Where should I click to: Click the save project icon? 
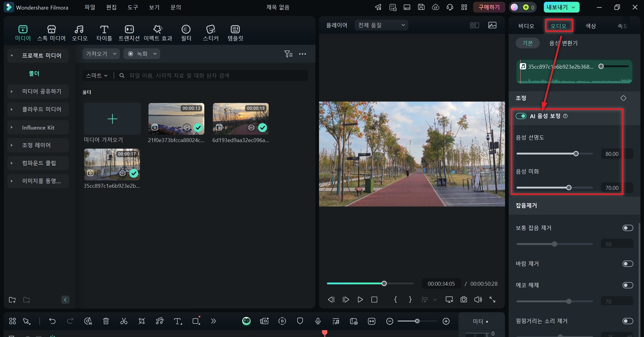(421, 7)
